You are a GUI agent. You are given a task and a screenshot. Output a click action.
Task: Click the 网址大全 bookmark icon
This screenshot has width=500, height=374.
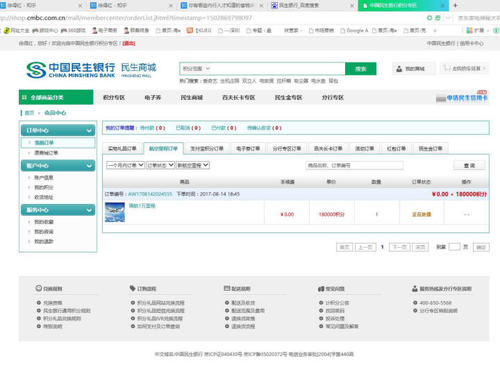click(x=6, y=30)
